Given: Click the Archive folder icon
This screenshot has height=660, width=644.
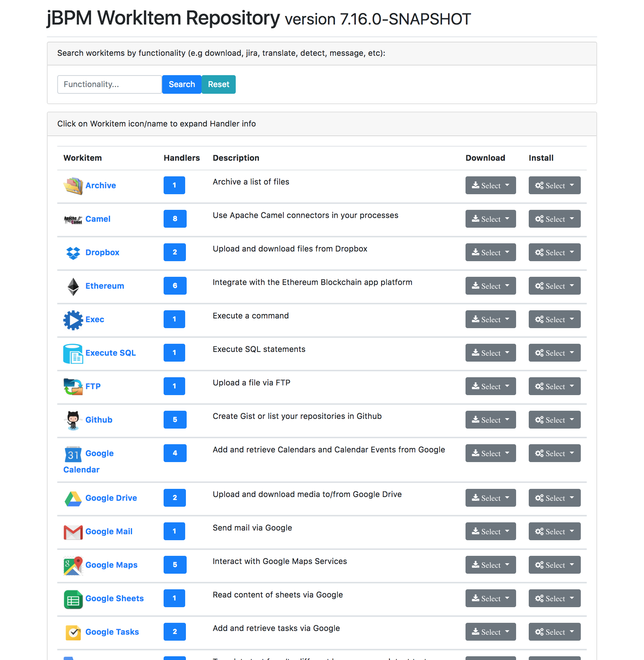Looking at the screenshot, I should click(73, 186).
